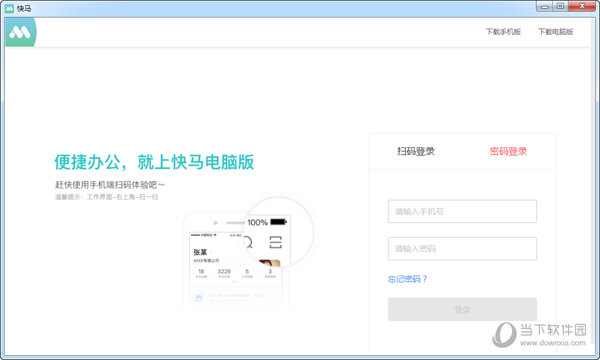Click the Kuaima logo in the header

20,32
